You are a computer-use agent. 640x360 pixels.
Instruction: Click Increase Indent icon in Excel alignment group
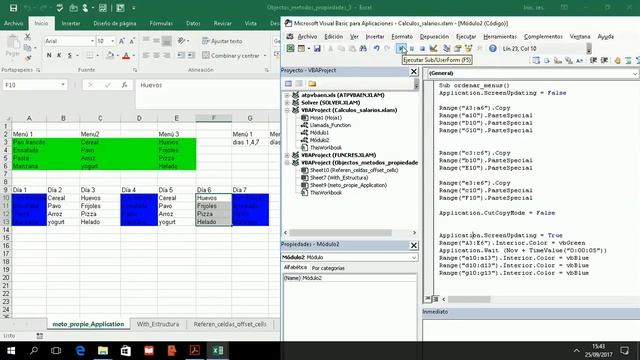191,55
